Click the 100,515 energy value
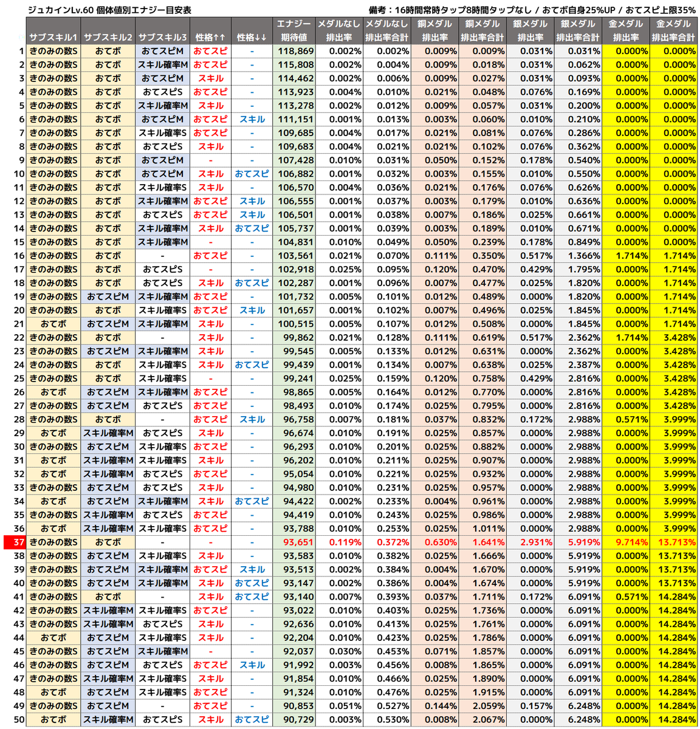Screen dimensions: 700x729 coord(294,324)
